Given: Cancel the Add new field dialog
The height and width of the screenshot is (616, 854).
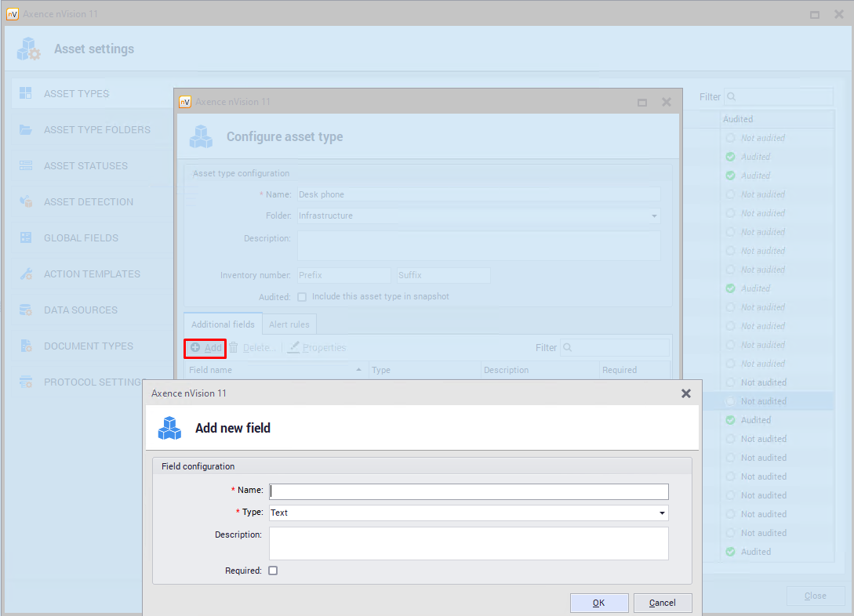Looking at the screenshot, I should tap(663, 603).
